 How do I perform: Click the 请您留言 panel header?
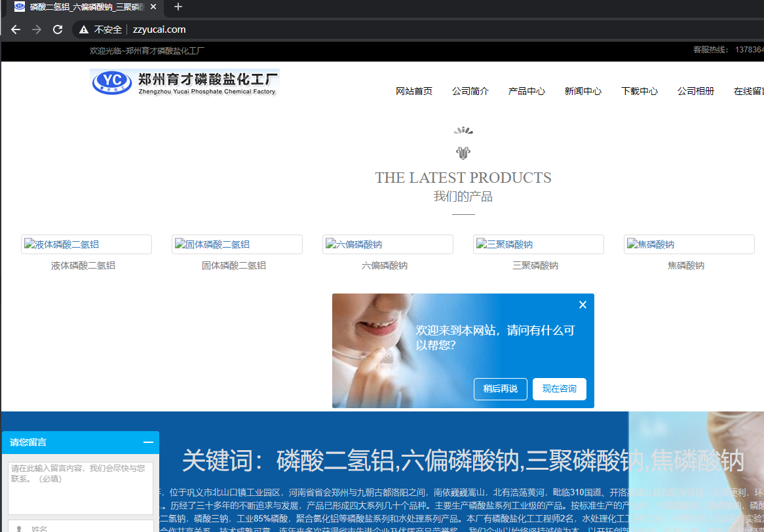pyautogui.click(x=81, y=442)
